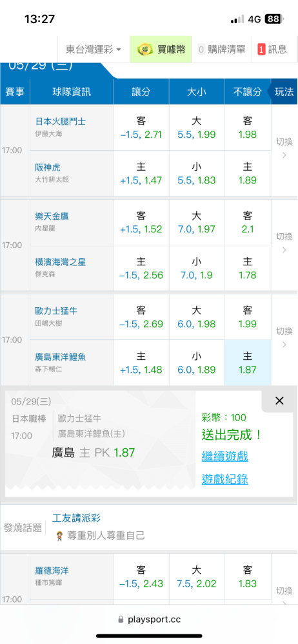Toggle the selected 主 1.87 odds cell
This screenshot has height=644, width=298.
pos(248,363)
